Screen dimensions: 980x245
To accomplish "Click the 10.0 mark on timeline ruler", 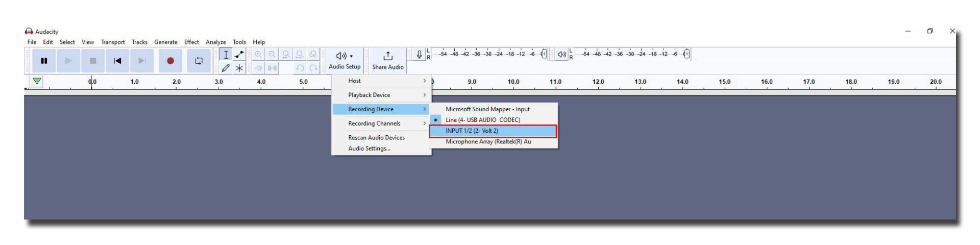I will point(513,82).
